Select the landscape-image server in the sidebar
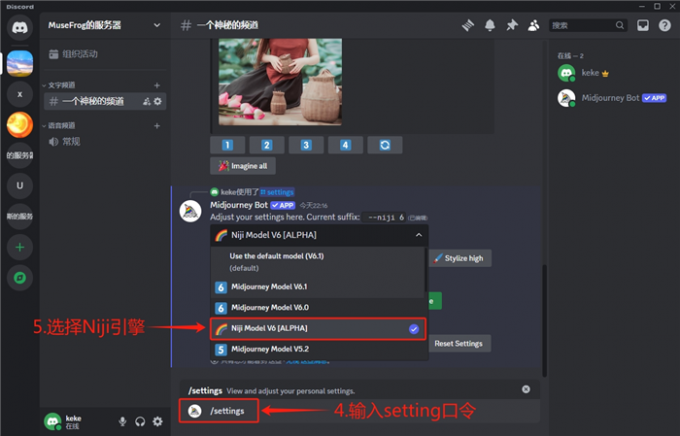Image resolution: width=680 pixels, height=436 pixels. (20, 63)
